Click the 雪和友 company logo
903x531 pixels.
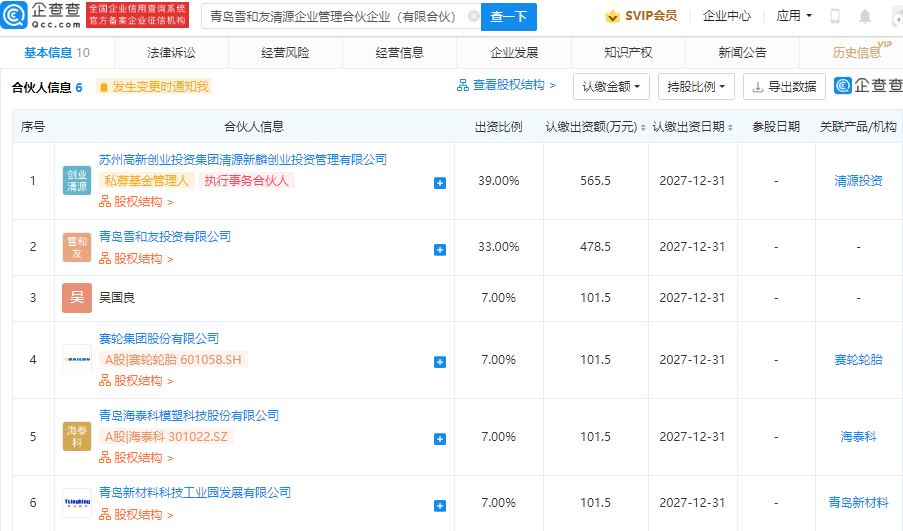point(77,247)
